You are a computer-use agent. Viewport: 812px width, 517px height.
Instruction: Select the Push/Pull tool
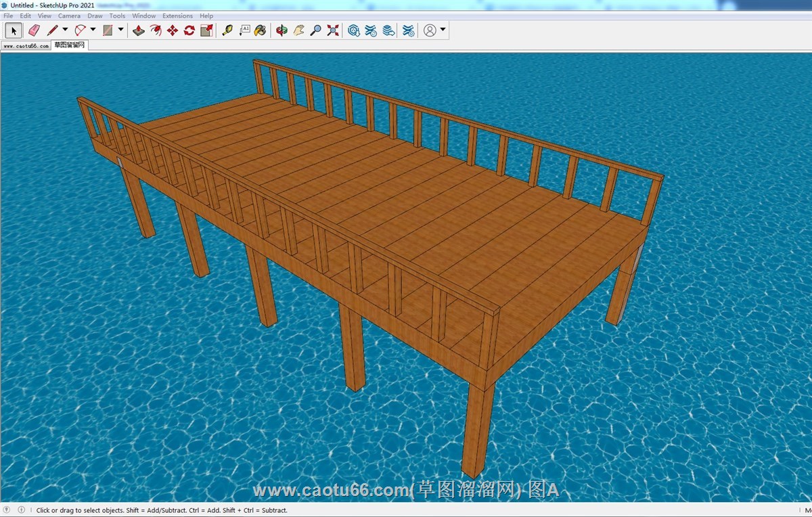coord(139,30)
